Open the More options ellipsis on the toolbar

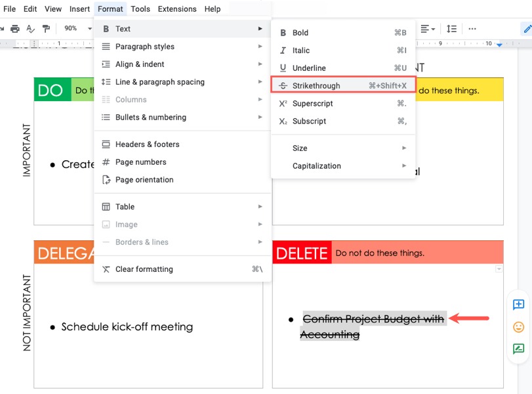tap(472, 29)
